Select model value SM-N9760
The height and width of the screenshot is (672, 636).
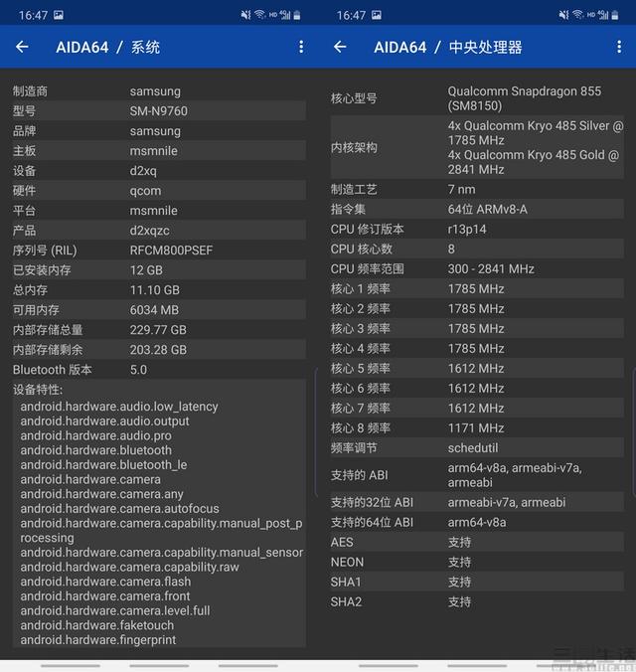point(159,111)
